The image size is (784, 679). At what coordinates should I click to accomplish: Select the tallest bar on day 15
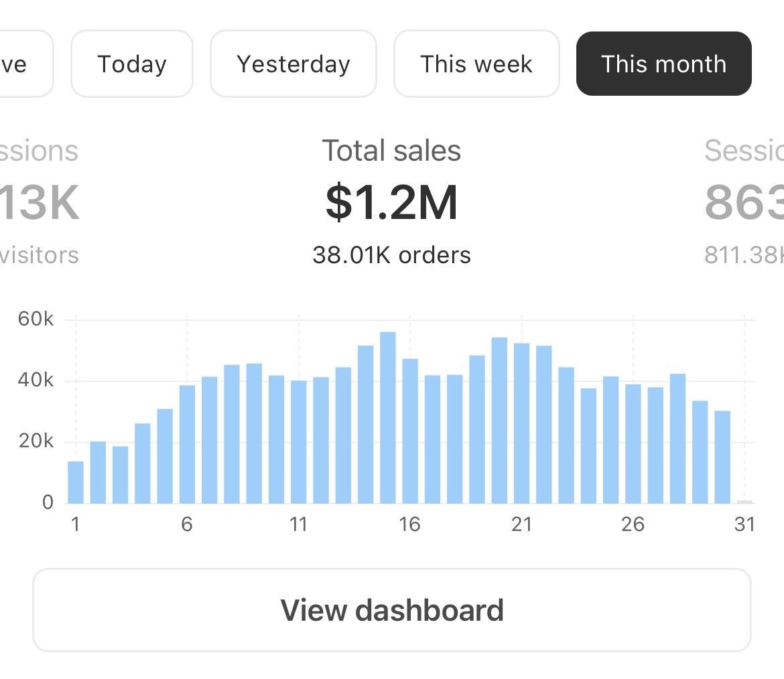[388, 418]
